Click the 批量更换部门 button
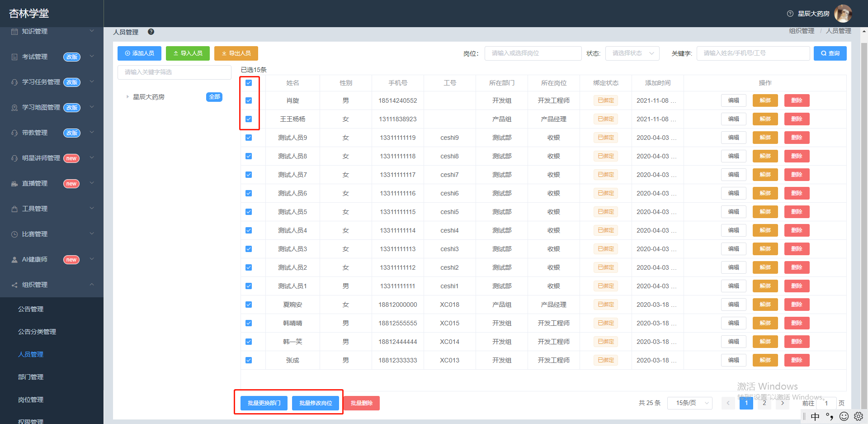This screenshot has width=868, height=424. [x=264, y=403]
